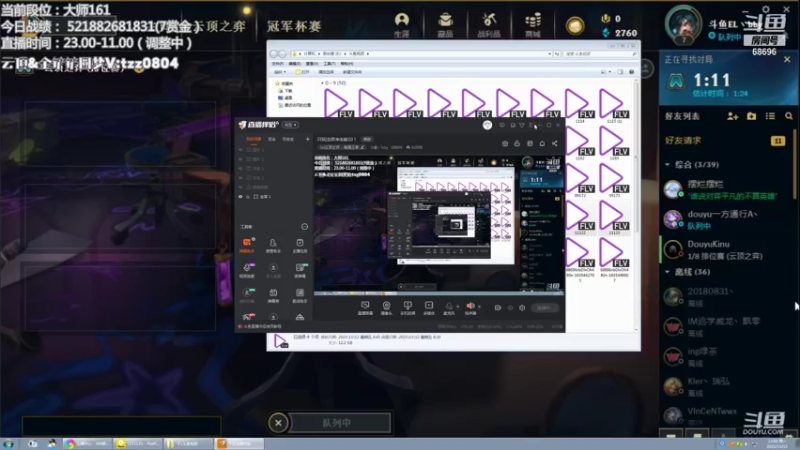Click the gold round emblem in header
800x450 pixels.
574,26
